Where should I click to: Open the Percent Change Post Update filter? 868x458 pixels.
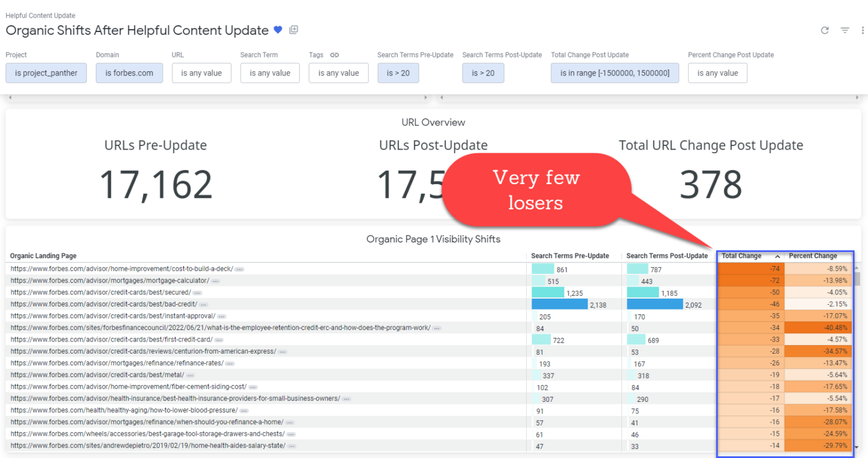tap(717, 73)
